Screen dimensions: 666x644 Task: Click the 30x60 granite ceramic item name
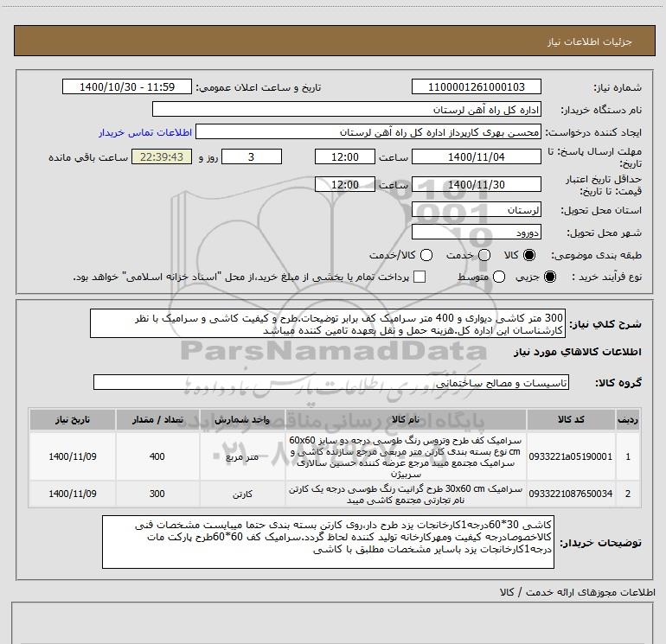406,494
